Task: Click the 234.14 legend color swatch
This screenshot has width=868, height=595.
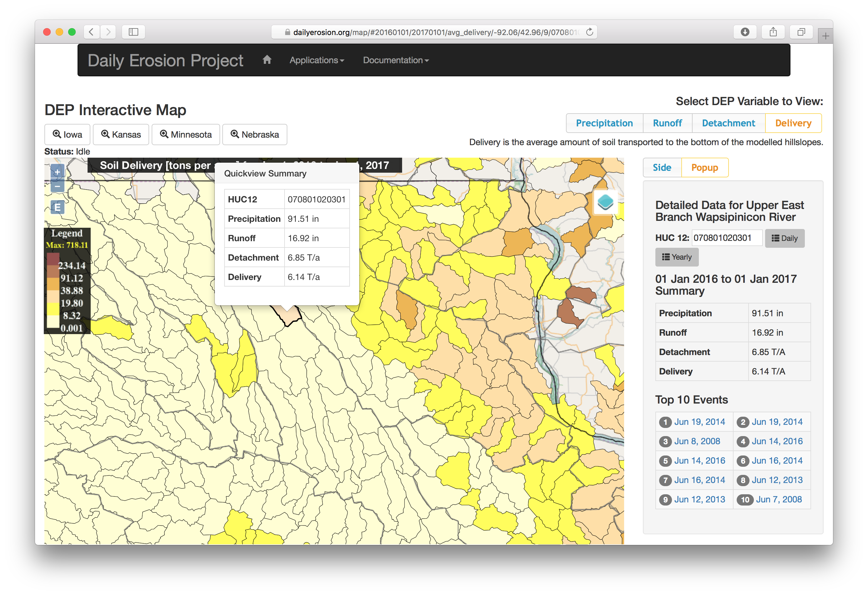Action: tap(53, 259)
